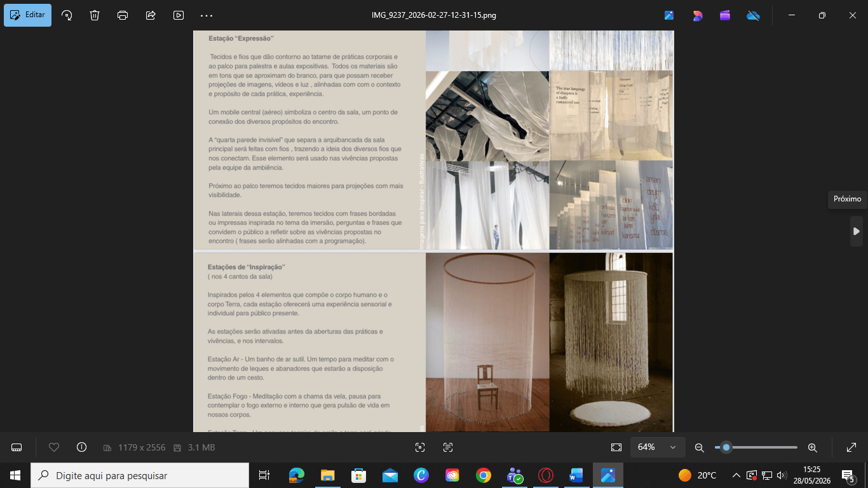Rotate the image with the rotate icon

(67, 15)
